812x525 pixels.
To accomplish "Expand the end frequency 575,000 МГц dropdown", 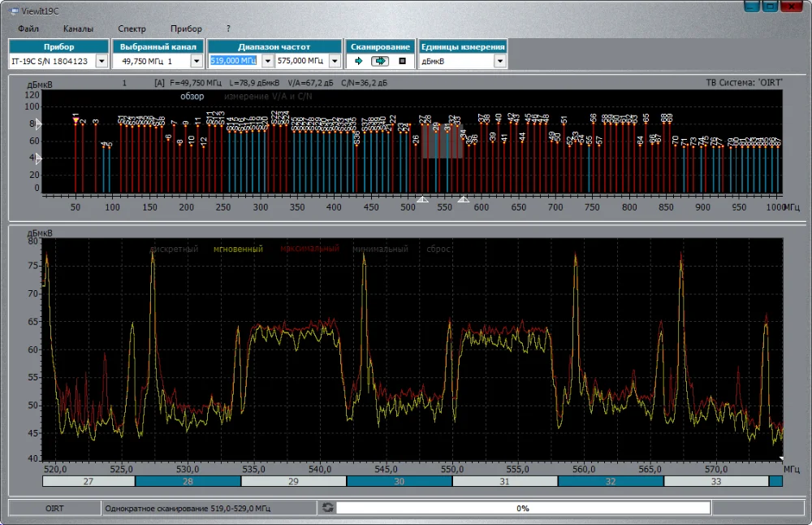I will (x=335, y=61).
